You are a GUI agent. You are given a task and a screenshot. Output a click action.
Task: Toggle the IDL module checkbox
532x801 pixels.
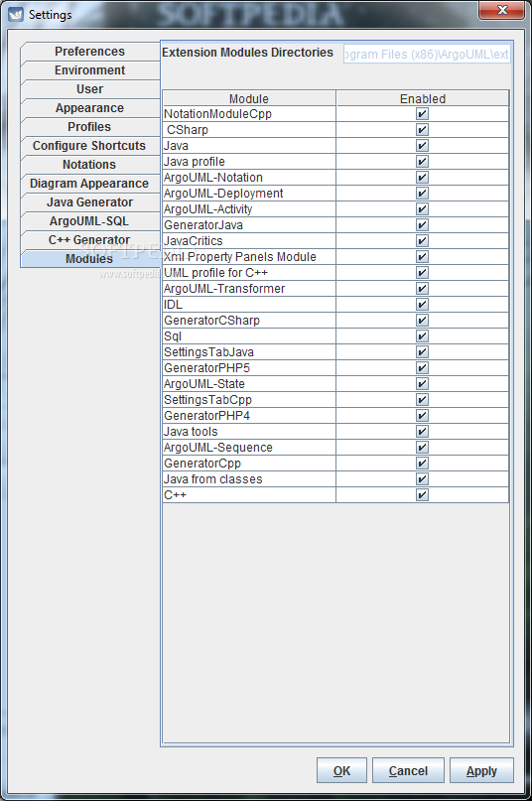422,305
